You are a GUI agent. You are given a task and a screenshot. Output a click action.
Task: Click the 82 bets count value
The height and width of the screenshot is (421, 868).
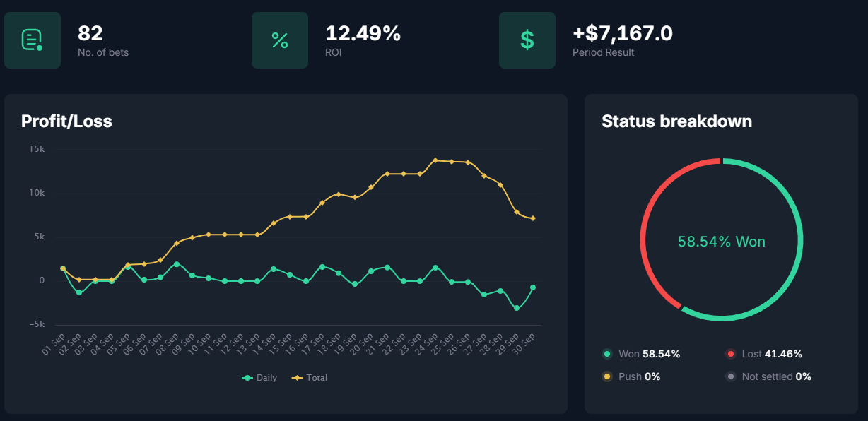coord(90,33)
